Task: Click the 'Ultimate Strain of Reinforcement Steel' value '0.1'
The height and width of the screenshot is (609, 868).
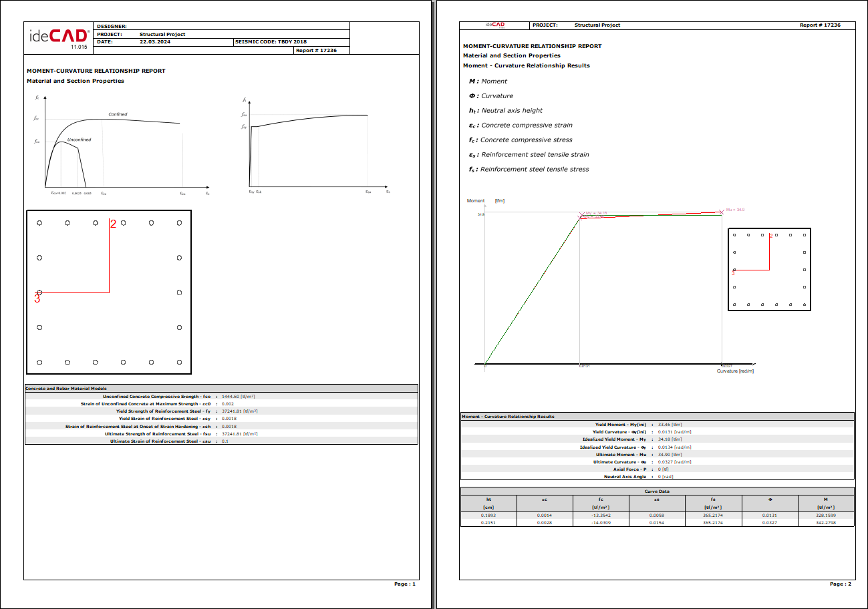Action: pos(224,441)
